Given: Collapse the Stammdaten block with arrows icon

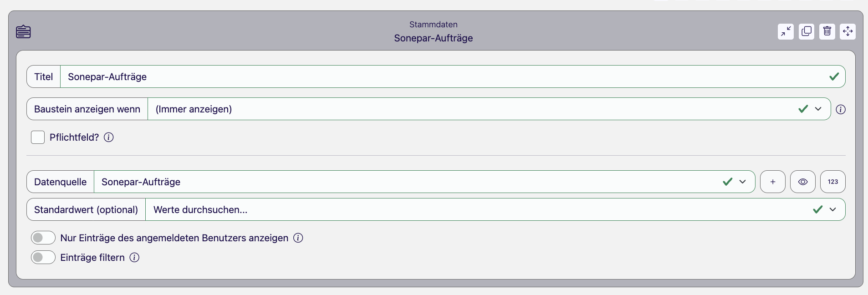Looking at the screenshot, I should click(786, 31).
